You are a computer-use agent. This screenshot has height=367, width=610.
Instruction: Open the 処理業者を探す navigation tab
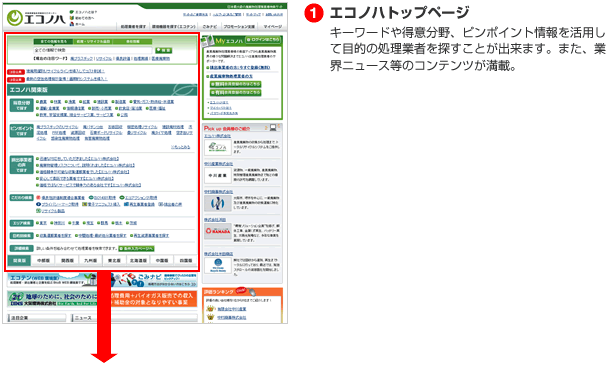pyautogui.click(x=133, y=27)
